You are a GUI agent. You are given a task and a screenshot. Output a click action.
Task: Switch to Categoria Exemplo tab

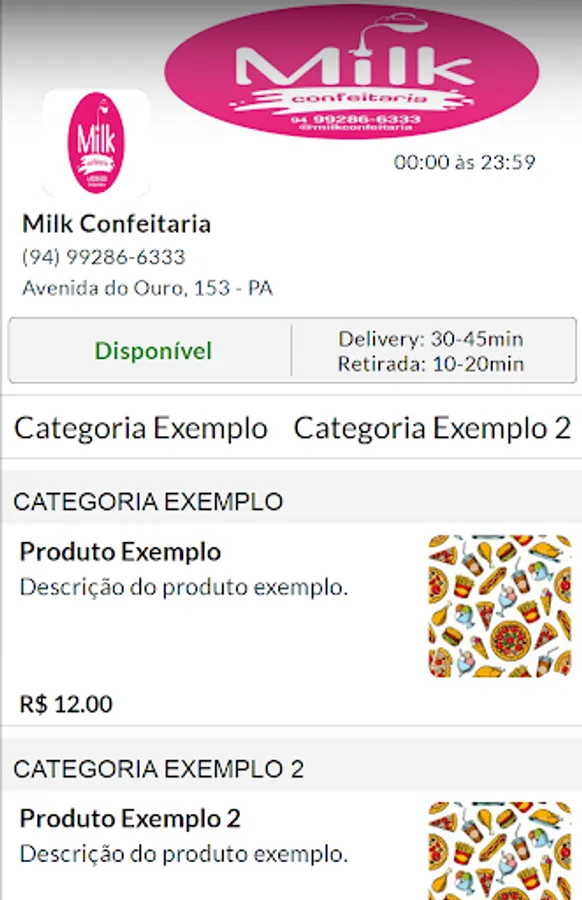pyautogui.click(x=140, y=428)
